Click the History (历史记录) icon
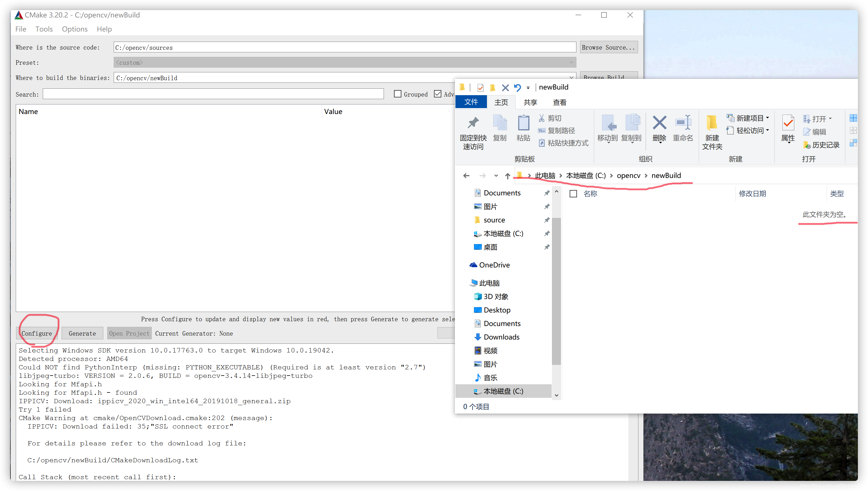Screen dimensions: 868x491 coord(807,145)
